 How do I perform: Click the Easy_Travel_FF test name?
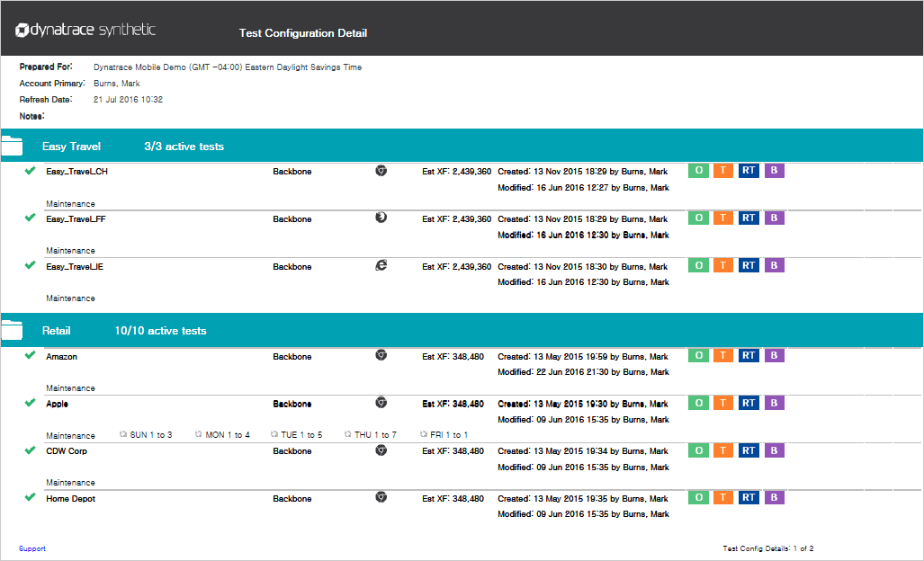coord(76,219)
